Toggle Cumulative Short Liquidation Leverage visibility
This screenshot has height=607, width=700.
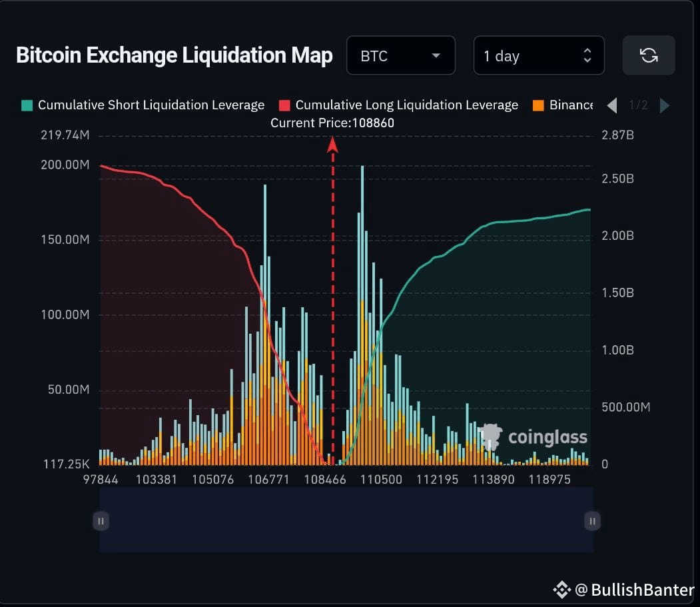[151, 105]
